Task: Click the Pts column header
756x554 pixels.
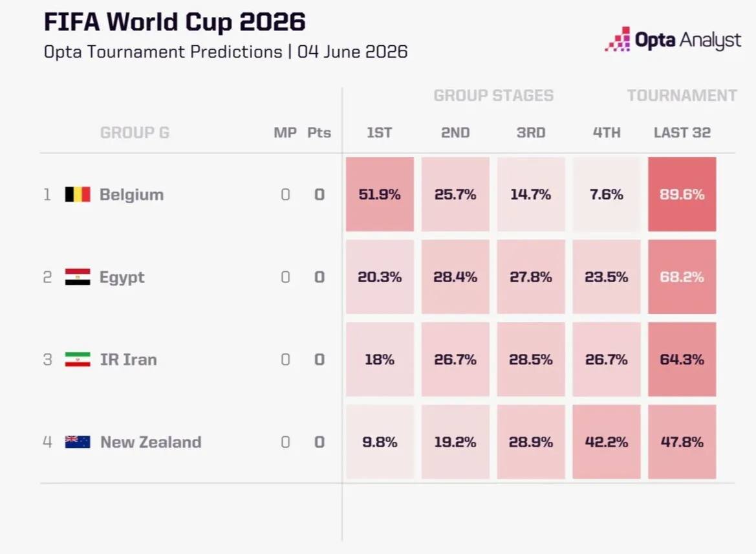Action: click(319, 133)
